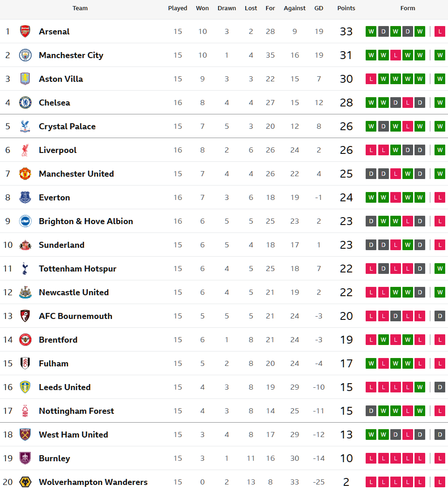Click the GD column header
The image size is (448, 491).
click(x=319, y=8)
